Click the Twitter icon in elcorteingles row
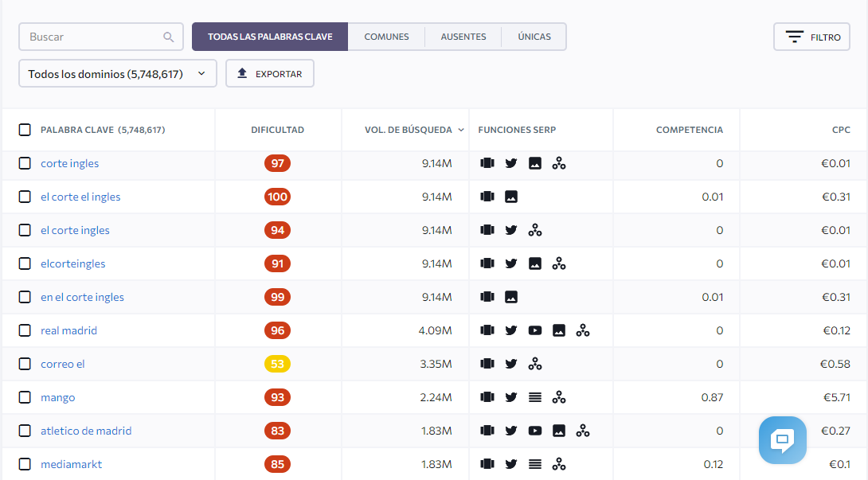Viewport: 868px width, 480px height. (x=511, y=263)
